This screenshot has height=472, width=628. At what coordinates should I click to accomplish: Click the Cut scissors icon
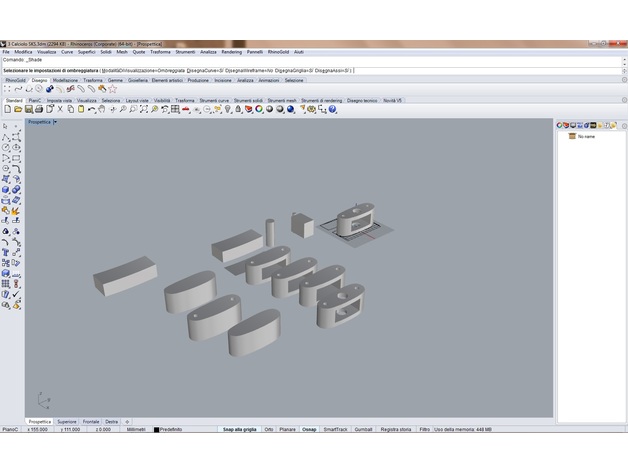(x=60, y=110)
